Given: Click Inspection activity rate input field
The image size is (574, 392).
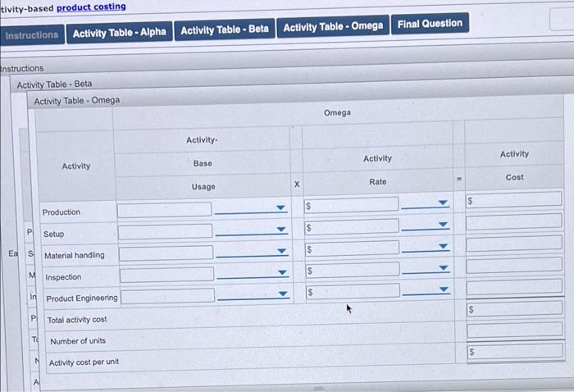Looking at the screenshot, I should point(353,270).
